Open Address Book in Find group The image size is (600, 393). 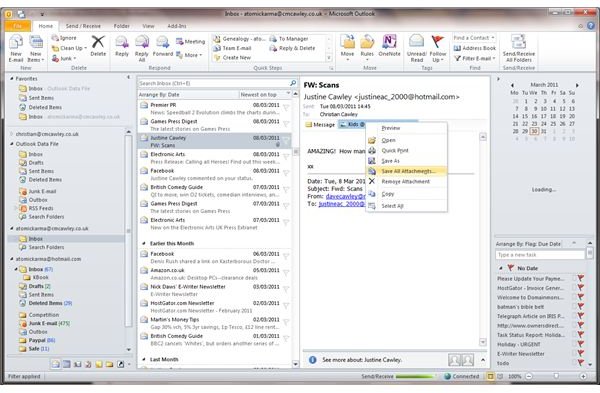coord(474,48)
